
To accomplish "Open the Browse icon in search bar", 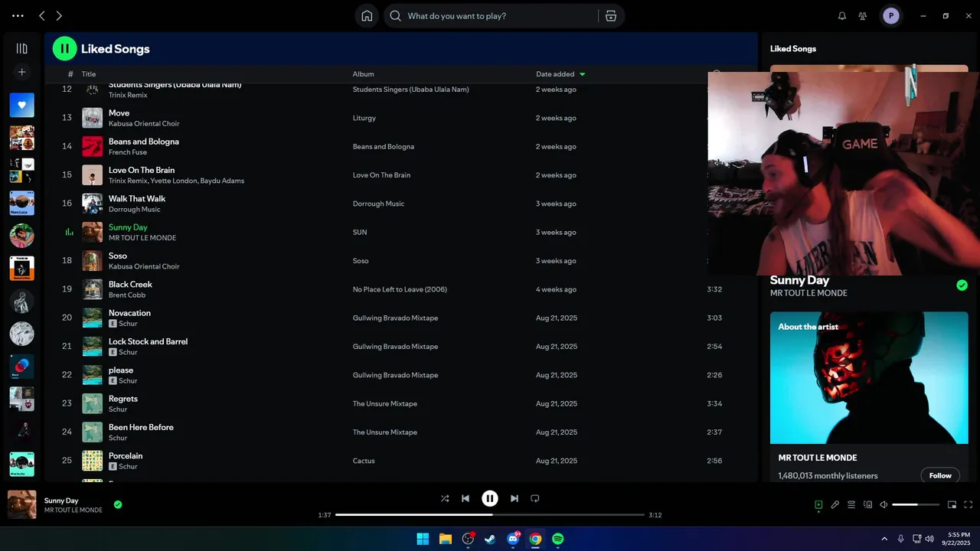I will tap(610, 15).
